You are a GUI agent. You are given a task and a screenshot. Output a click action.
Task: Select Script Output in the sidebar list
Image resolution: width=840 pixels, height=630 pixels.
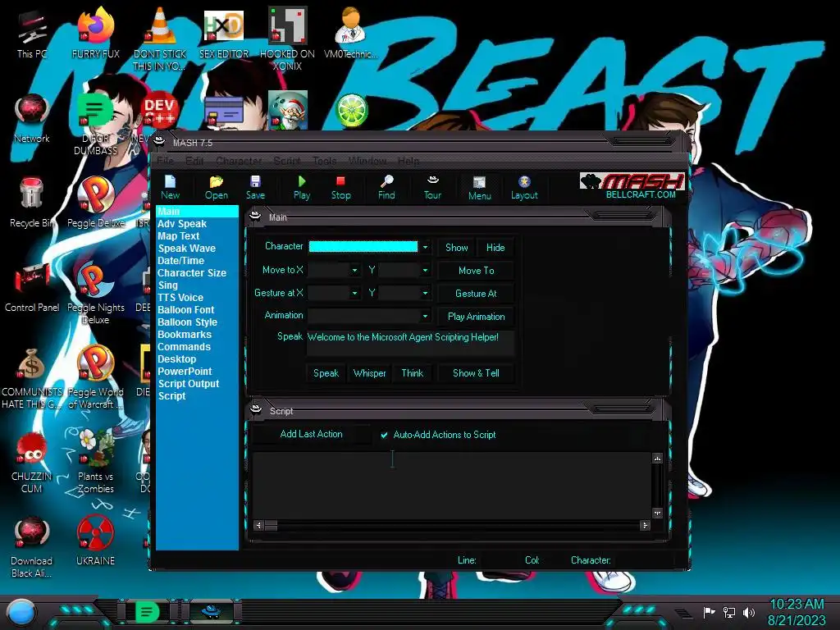coord(189,384)
